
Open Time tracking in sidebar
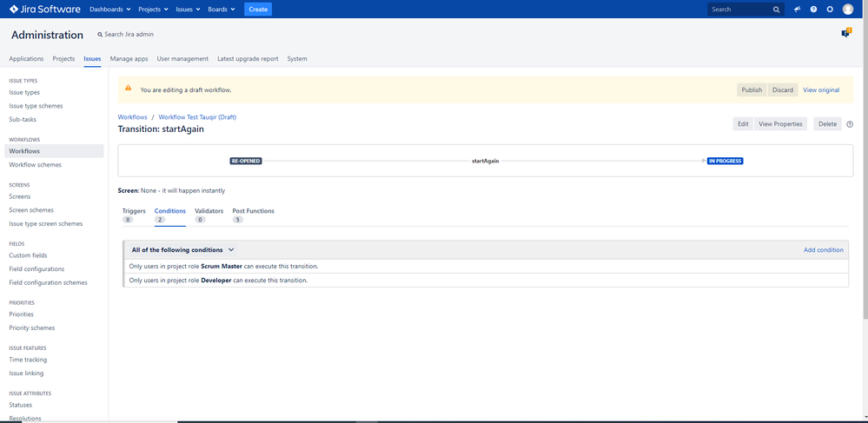point(28,360)
